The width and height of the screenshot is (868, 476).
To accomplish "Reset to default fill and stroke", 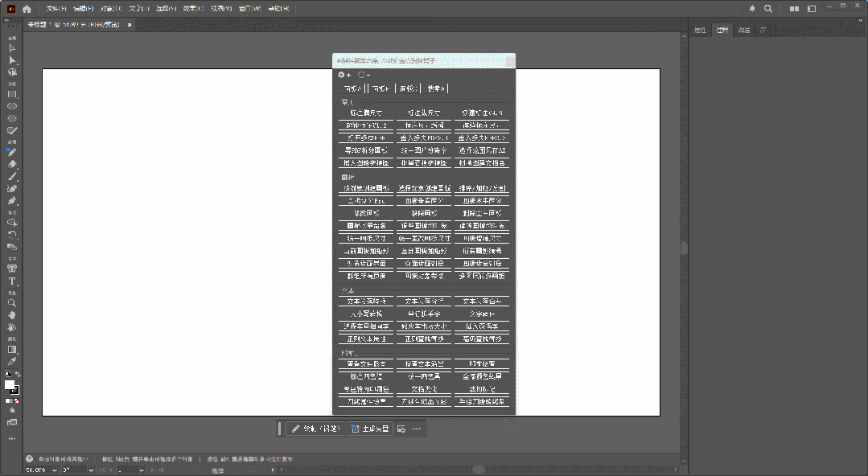I will pos(7,374).
